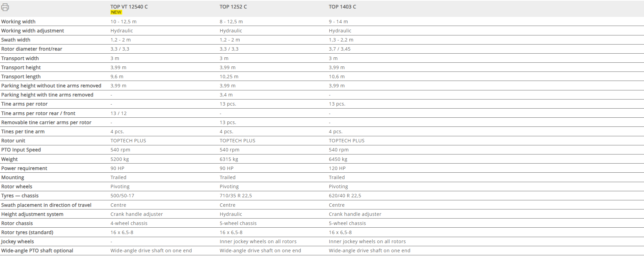Image resolution: width=644 pixels, height=257 pixels.
Task: Click the Working width row label
Action: [x=18, y=22]
